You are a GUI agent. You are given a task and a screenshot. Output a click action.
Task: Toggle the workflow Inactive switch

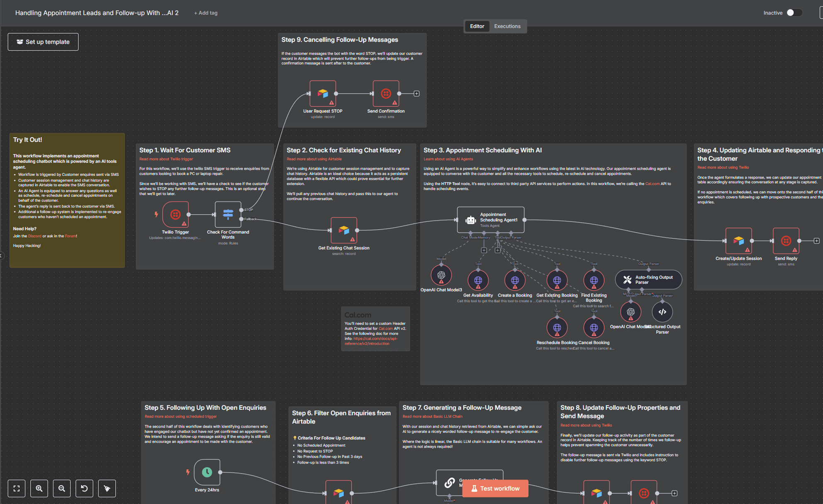pos(794,13)
